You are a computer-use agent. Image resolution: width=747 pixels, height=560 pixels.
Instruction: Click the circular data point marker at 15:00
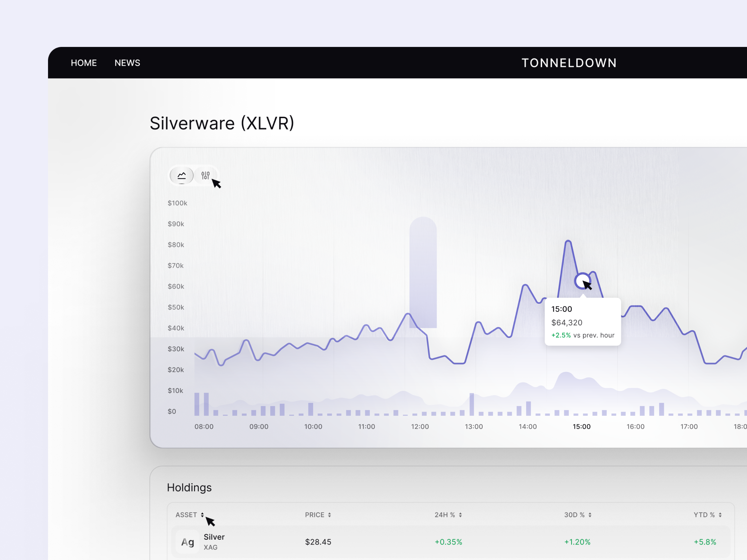[x=583, y=281]
